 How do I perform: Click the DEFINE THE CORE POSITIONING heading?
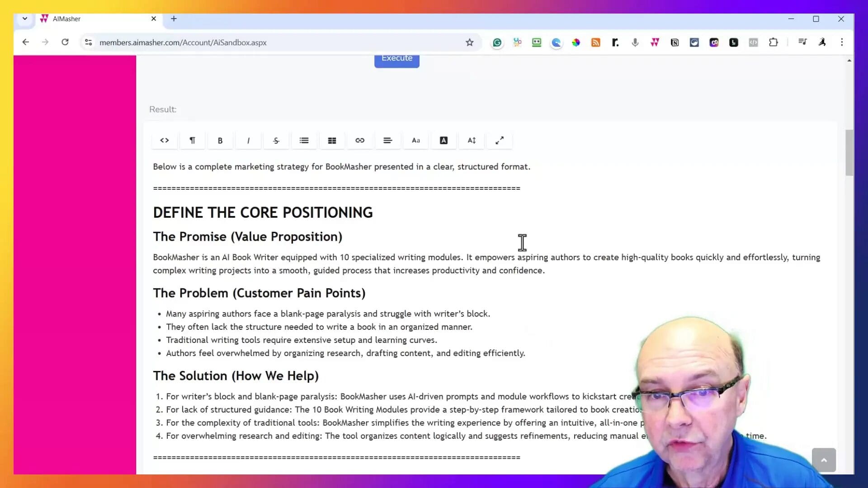tap(263, 212)
